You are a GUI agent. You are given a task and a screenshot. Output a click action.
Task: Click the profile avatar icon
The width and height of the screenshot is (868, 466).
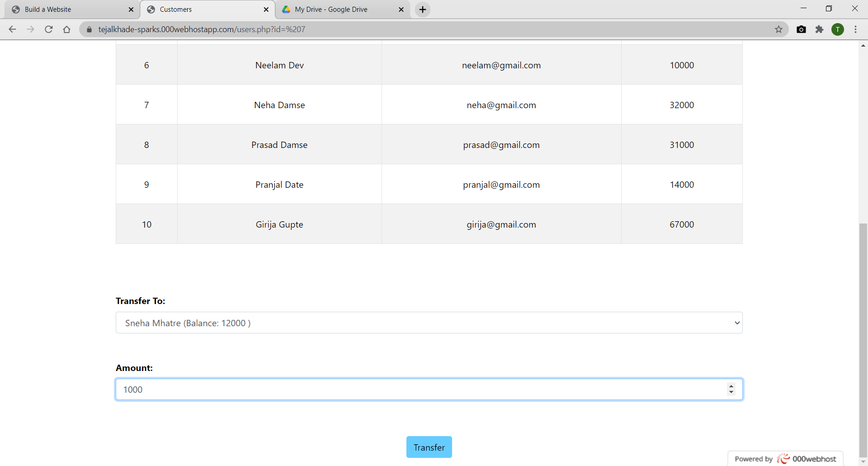pos(838,29)
